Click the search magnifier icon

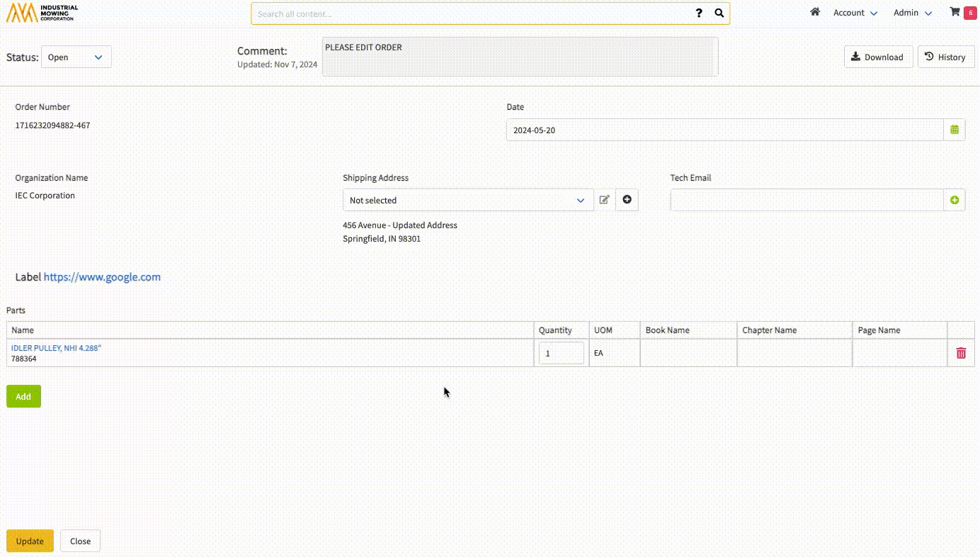(x=719, y=13)
